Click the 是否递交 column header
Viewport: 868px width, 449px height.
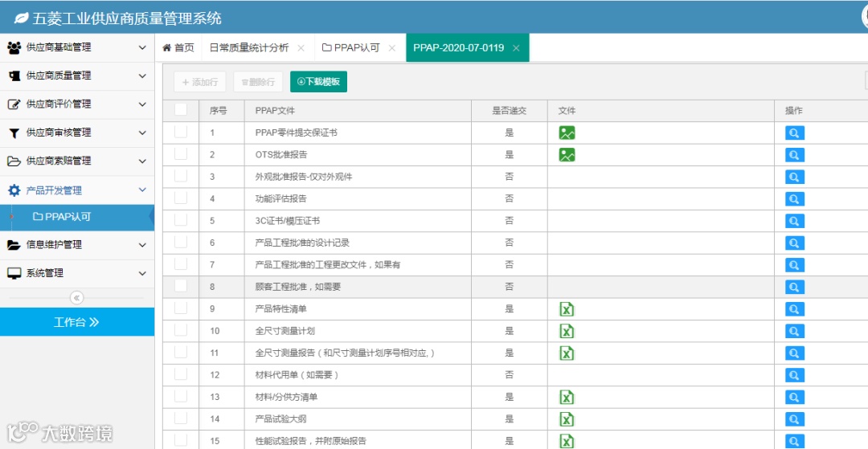point(510,111)
